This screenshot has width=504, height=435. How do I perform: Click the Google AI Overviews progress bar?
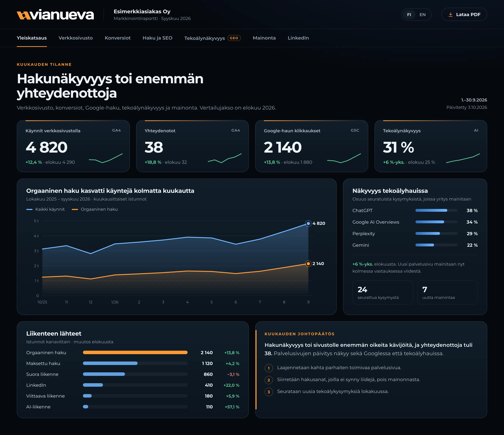coord(436,222)
